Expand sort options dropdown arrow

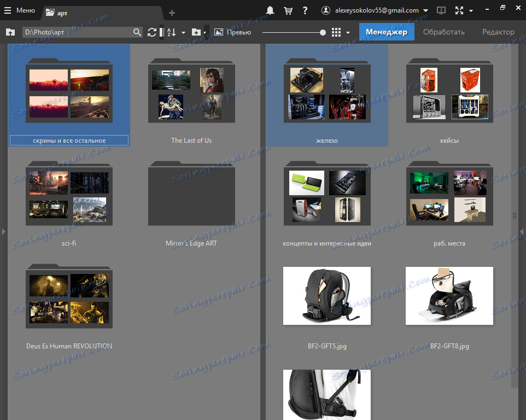point(183,33)
